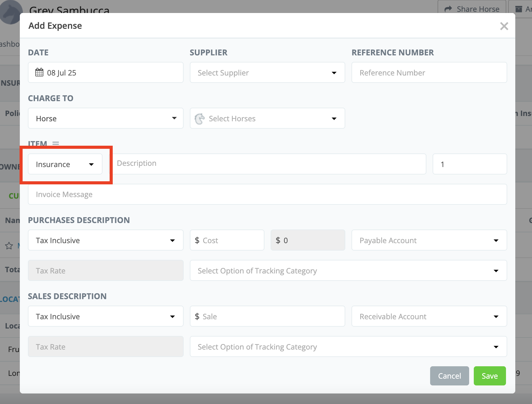The height and width of the screenshot is (404, 532).
Task: Click the calendar icon in Date field
Action: click(x=39, y=72)
